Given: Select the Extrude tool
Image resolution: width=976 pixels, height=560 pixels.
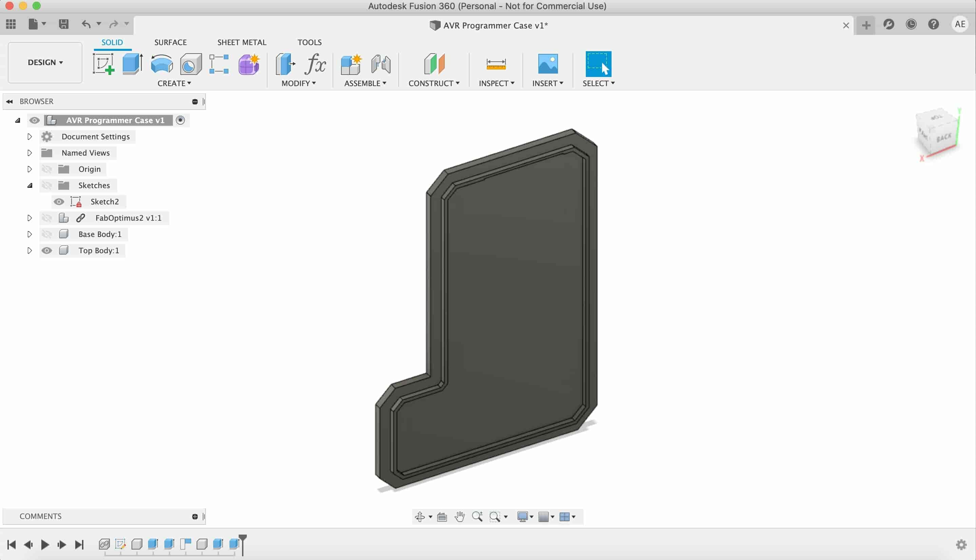Looking at the screenshot, I should [133, 64].
